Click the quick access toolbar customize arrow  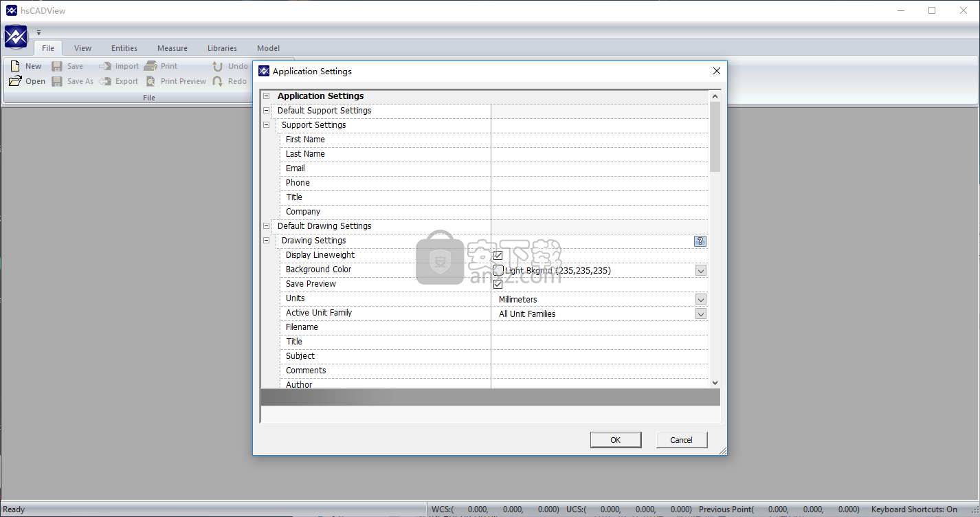pyautogui.click(x=39, y=32)
